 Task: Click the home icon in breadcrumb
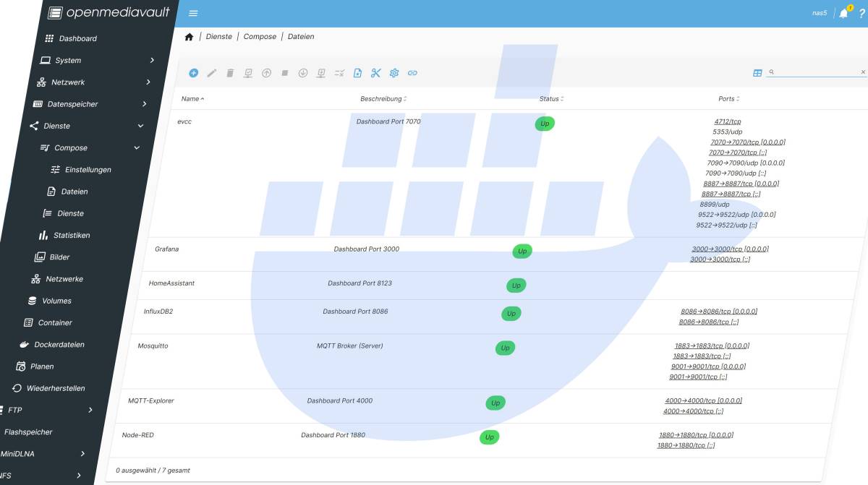point(190,37)
